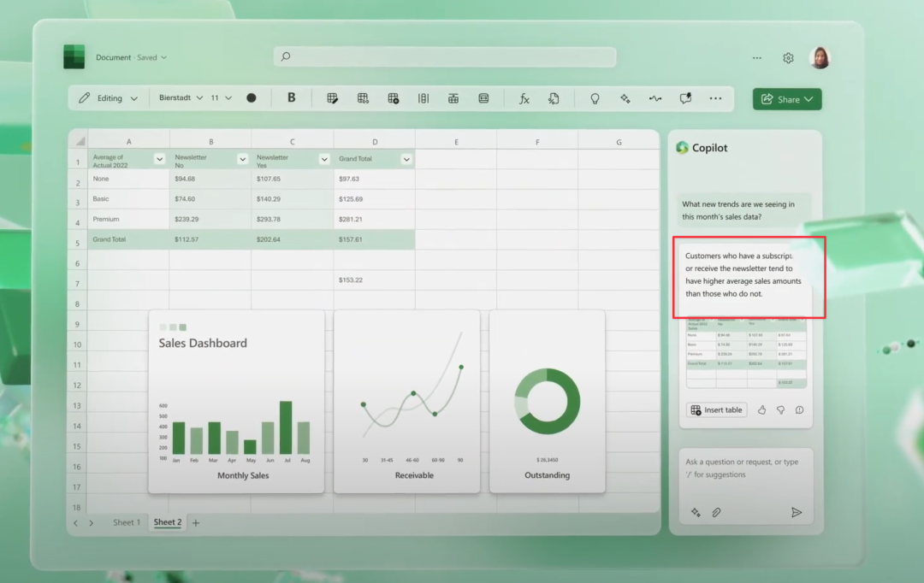Click the lightbulb ideas icon
Screen dimensions: 924x583
pos(595,98)
